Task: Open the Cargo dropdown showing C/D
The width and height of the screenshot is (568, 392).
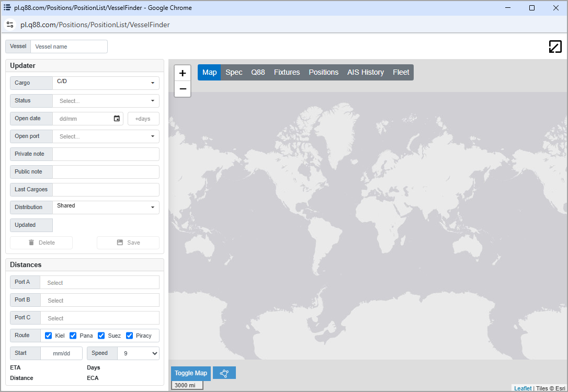Action: 106,83
